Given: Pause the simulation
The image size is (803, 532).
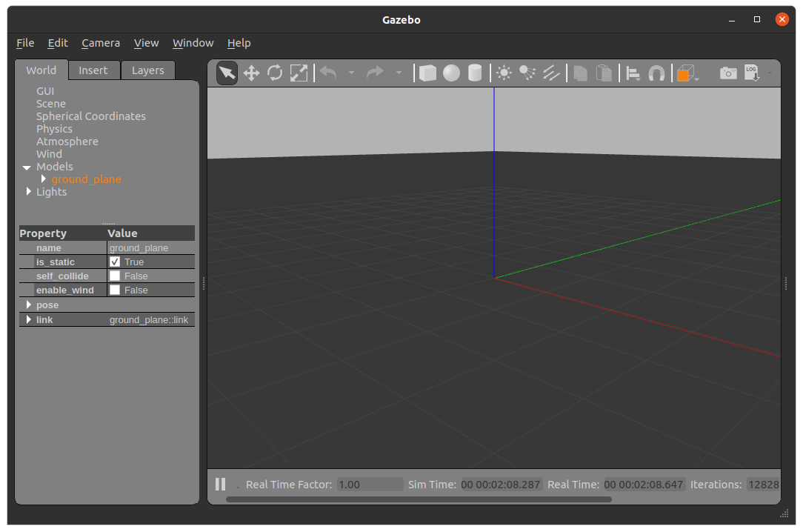Looking at the screenshot, I should [x=220, y=485].
